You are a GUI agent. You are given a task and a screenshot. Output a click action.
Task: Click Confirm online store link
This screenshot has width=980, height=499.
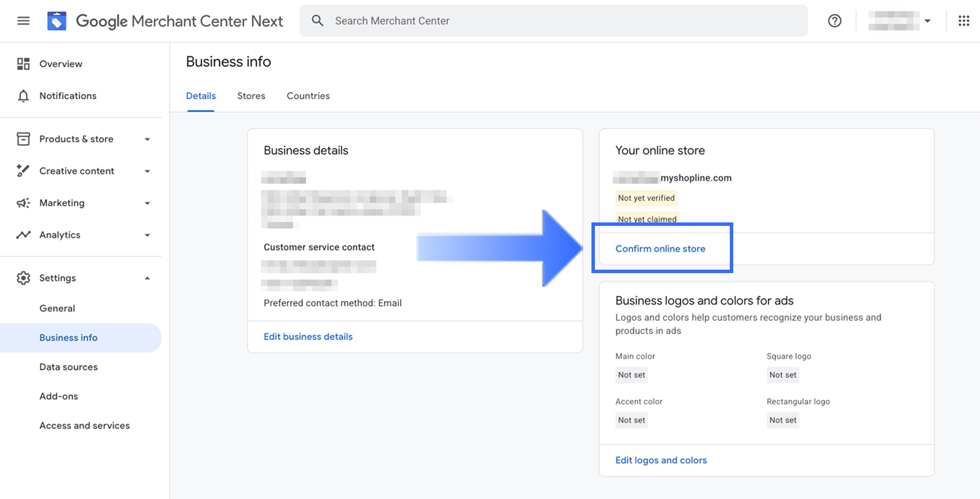[x=660, y=249]
